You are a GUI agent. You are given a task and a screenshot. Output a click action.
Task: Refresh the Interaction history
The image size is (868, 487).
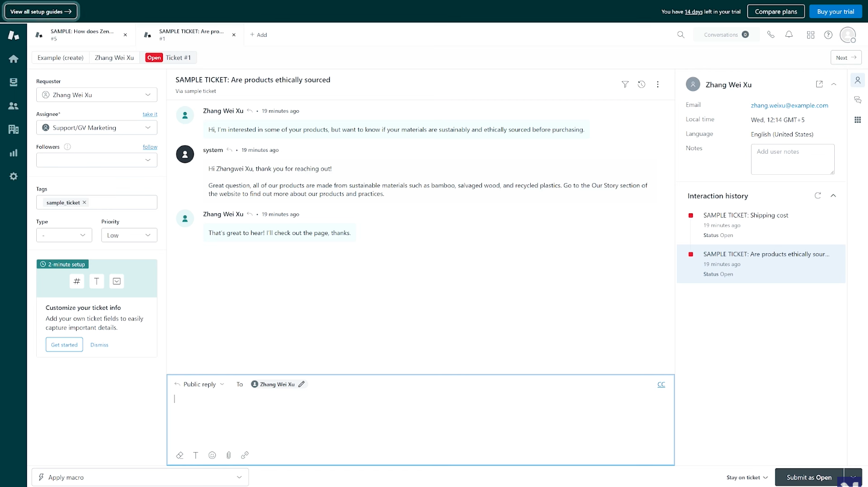[818, 195]
